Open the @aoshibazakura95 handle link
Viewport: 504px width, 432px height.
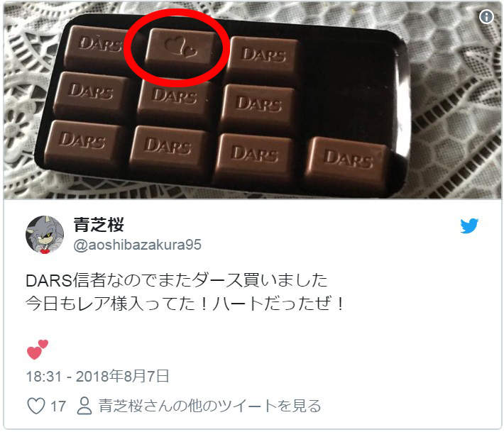137,245
